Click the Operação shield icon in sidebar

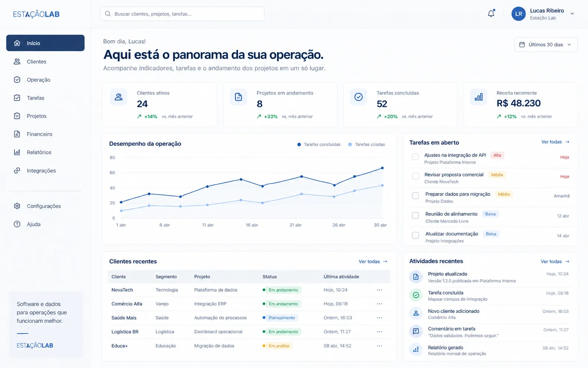tap(17, 79)
